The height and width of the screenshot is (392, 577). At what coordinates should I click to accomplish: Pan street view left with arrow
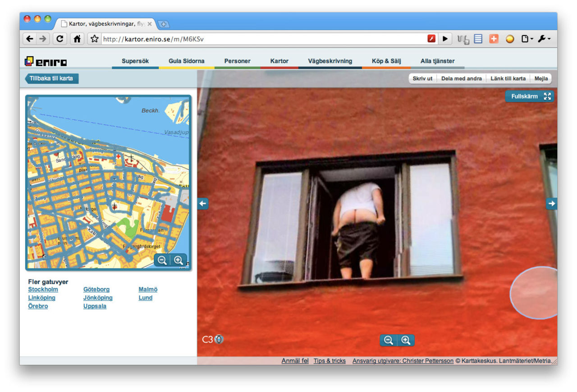pyautogui.click(x=203, y=204)
